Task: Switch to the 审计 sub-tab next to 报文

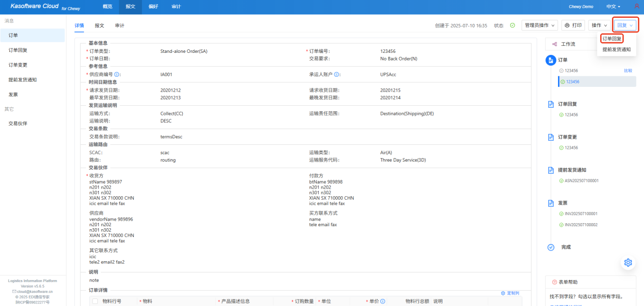Action: click(120, 25)
